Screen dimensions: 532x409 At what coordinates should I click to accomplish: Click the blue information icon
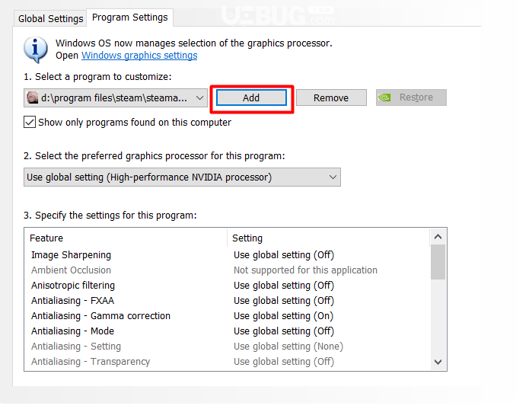(x=36, y=50)
